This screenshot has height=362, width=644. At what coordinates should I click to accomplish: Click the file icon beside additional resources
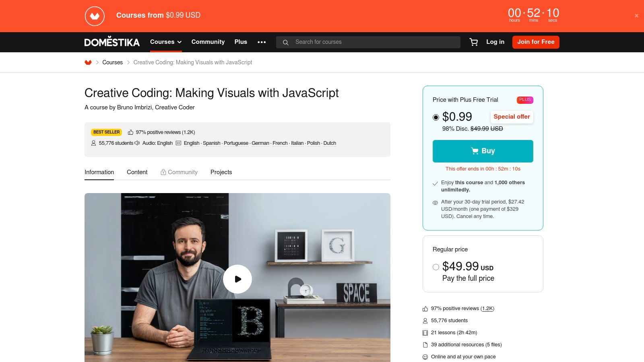click(x=425, y=345)
